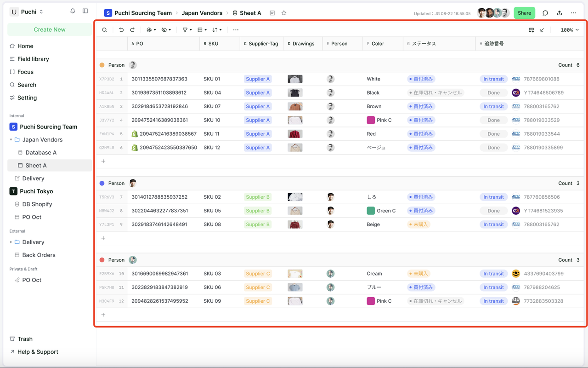Click the collaborator avatars in header
Image resolution: width=588 pixels, height=368 pixels.
point(493,13)
